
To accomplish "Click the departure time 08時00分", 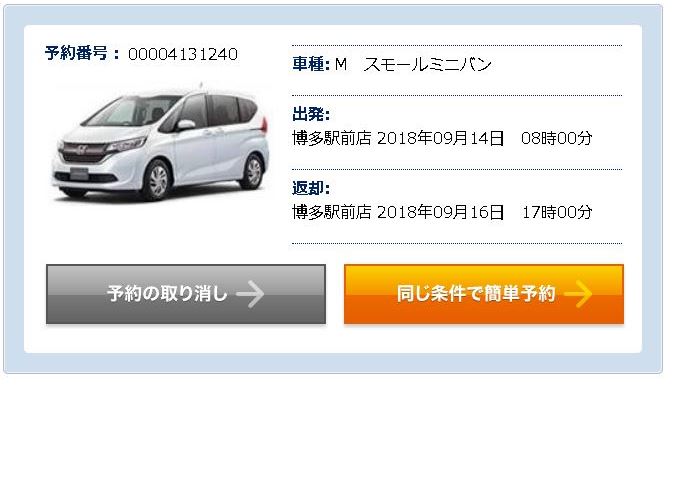I will [557, 138].
